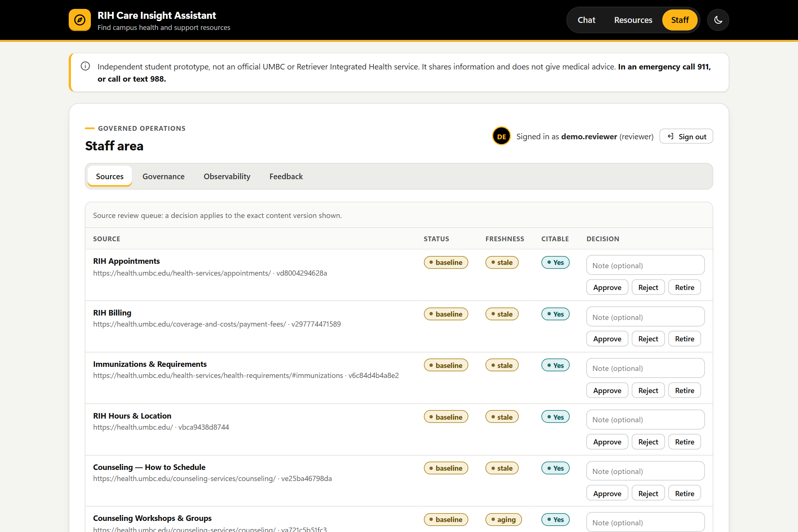
Task: Focus note field for Counseling — How to Schedule
Action: pyautogui.click(x=645, y=471)
